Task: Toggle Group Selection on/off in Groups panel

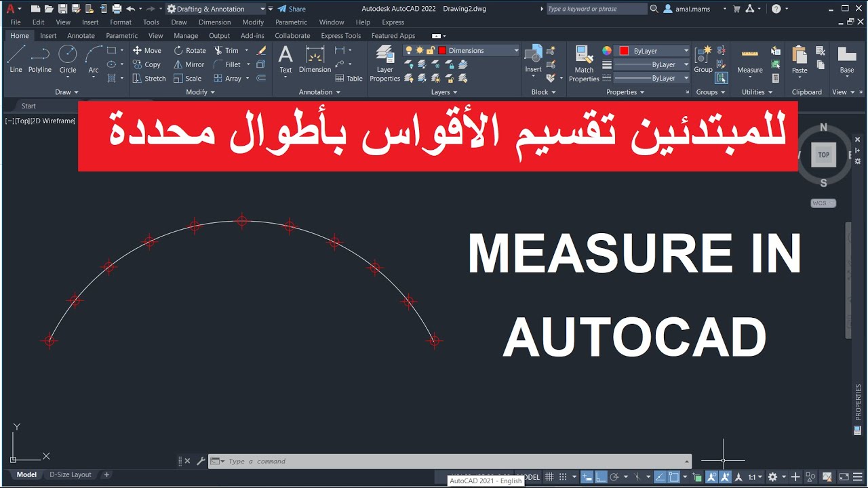Action: click(722, 79)
